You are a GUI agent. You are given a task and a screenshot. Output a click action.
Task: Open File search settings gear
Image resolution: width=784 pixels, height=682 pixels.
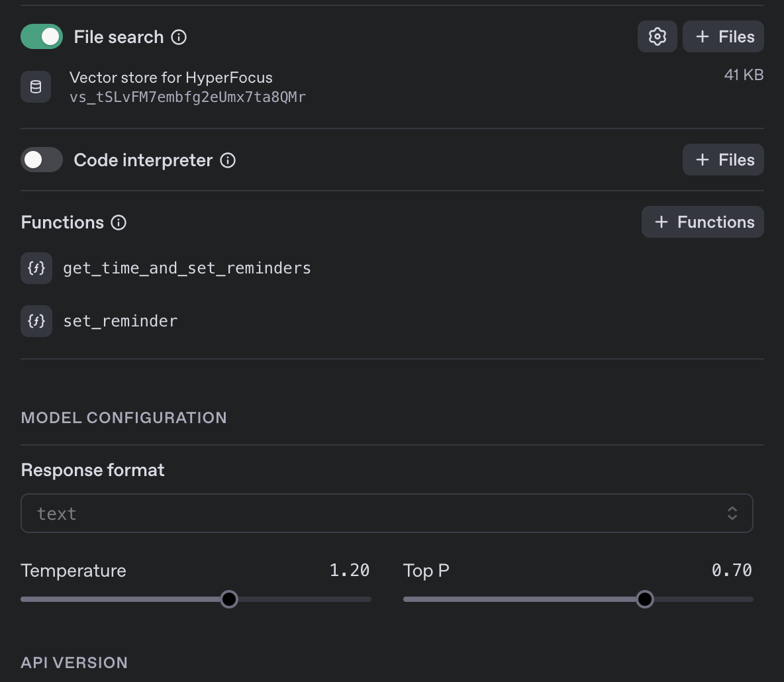(x=657, y=36)
